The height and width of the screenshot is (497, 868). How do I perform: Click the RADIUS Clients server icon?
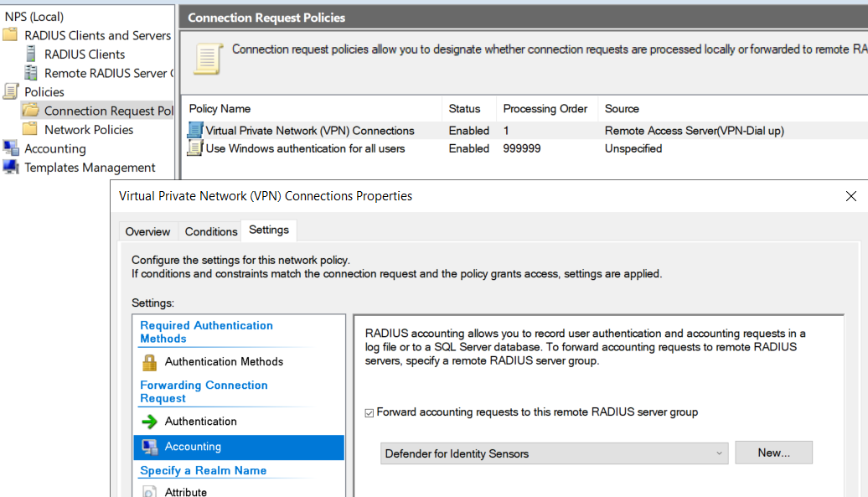coord(31,54)
